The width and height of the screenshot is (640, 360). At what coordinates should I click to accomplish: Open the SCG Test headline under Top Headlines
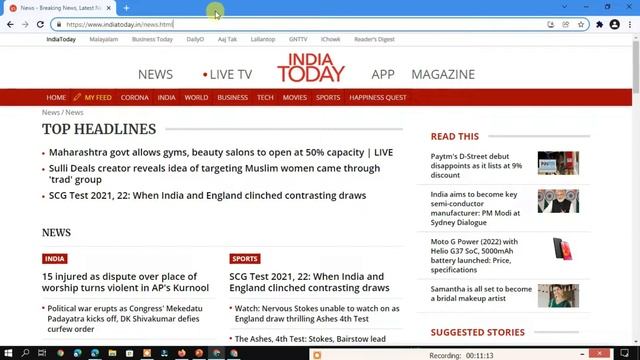(x=207, y=196)
